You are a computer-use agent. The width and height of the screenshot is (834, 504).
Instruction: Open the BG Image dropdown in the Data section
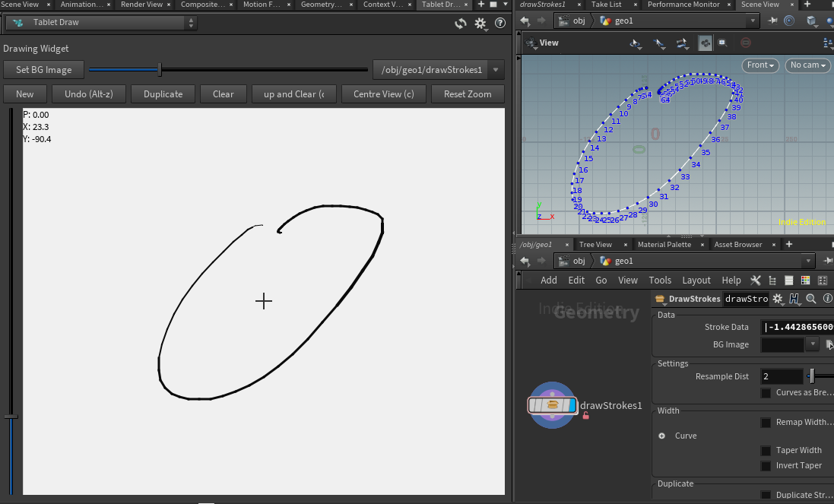(x=813, y=344)
